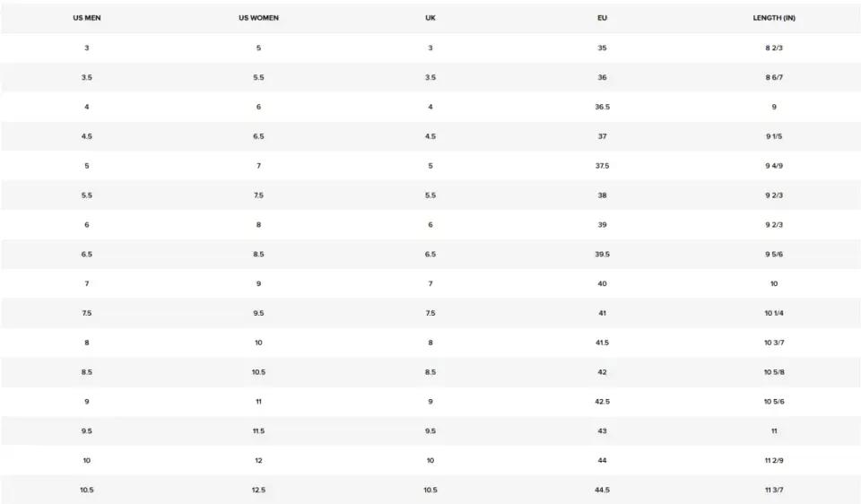The width and height of the screenshot is (861, 504).
Task: Select EU size 42.5 cell
Action: tap(603, 402)
